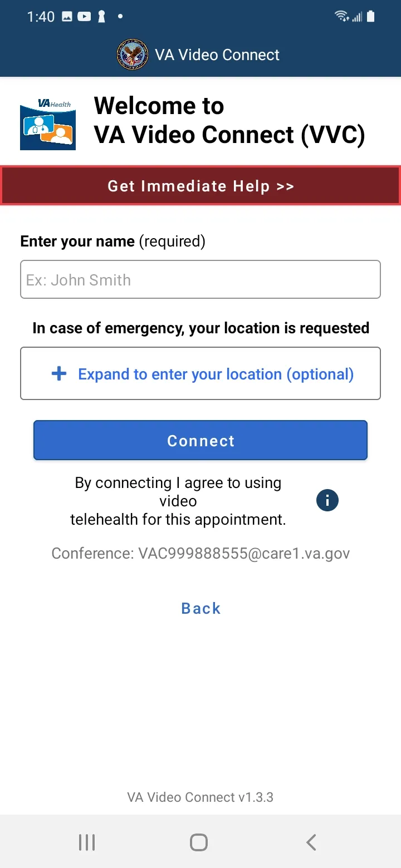Screen dimensions: 401x868
Task: Tap the VA Health telehealth logo
Action: pos(47,123)
